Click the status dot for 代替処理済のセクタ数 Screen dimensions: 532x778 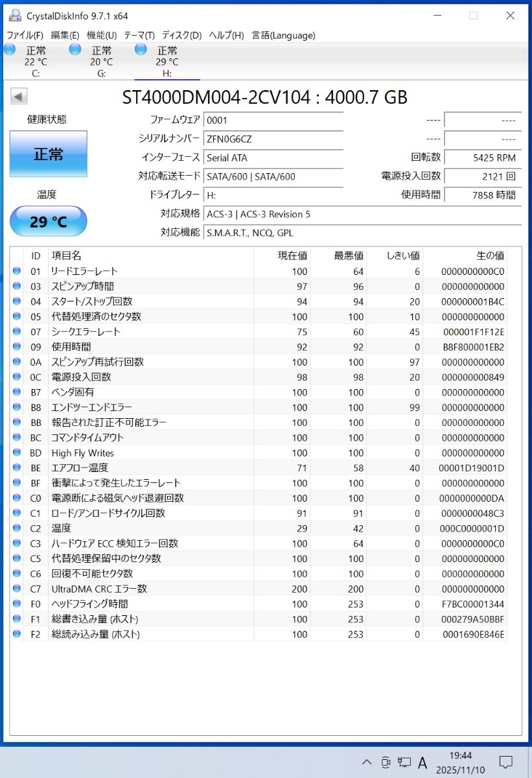pos(17,316)
